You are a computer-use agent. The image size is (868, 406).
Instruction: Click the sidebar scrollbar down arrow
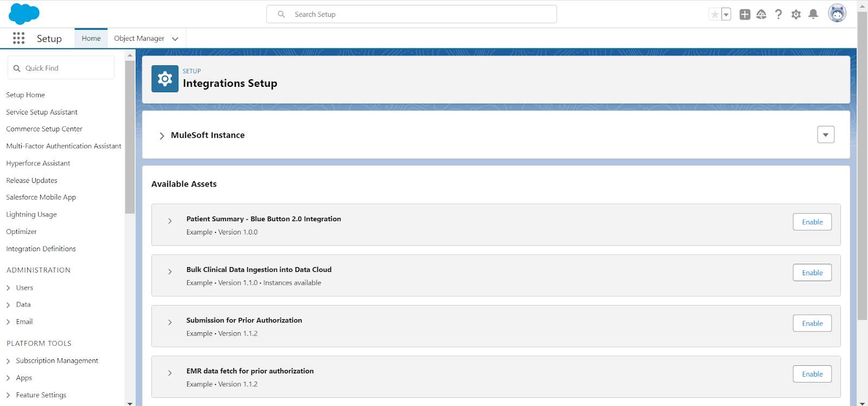[x=130, y=403]
